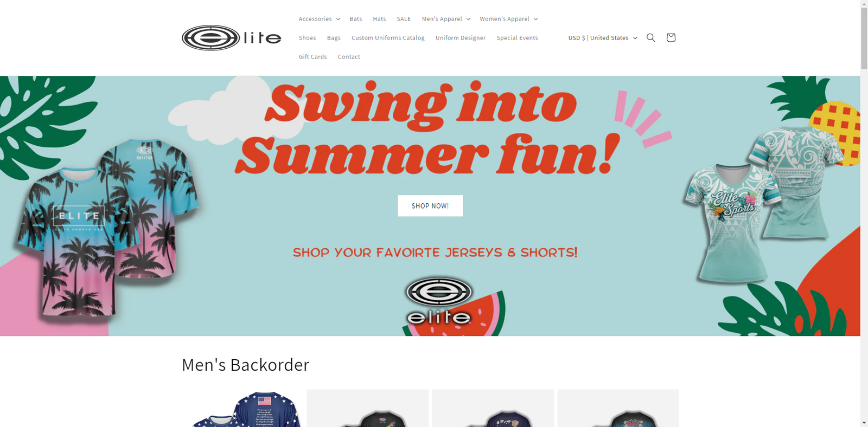Open the shopping cart icon
Image resolution: width=868 pixels, height=427 pixels.
click(671, 37)
